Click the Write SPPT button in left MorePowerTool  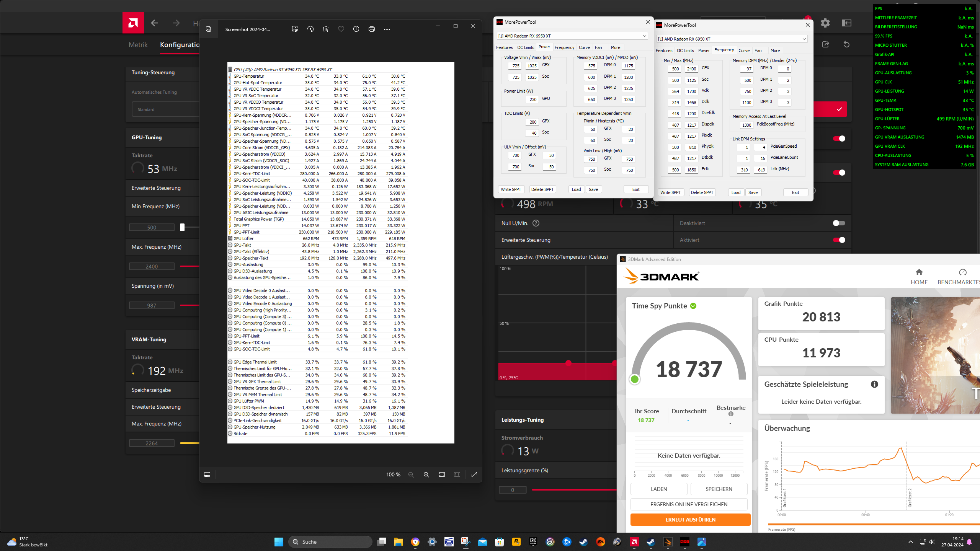pyautogui.click(x=511, y=189)
